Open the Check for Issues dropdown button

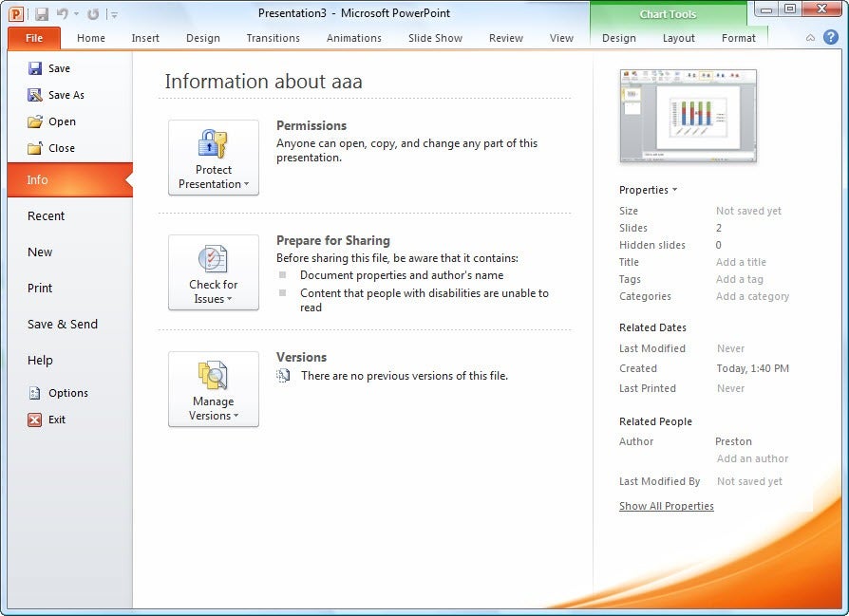tap(214, 272)
